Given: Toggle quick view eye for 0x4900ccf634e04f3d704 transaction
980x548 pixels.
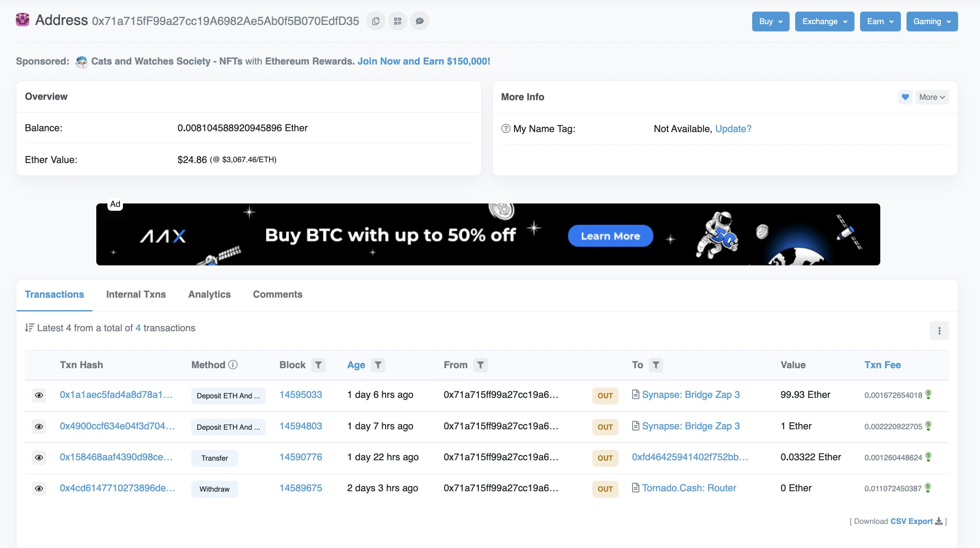Looking at the screenshot, I should (x=39, y=427).
